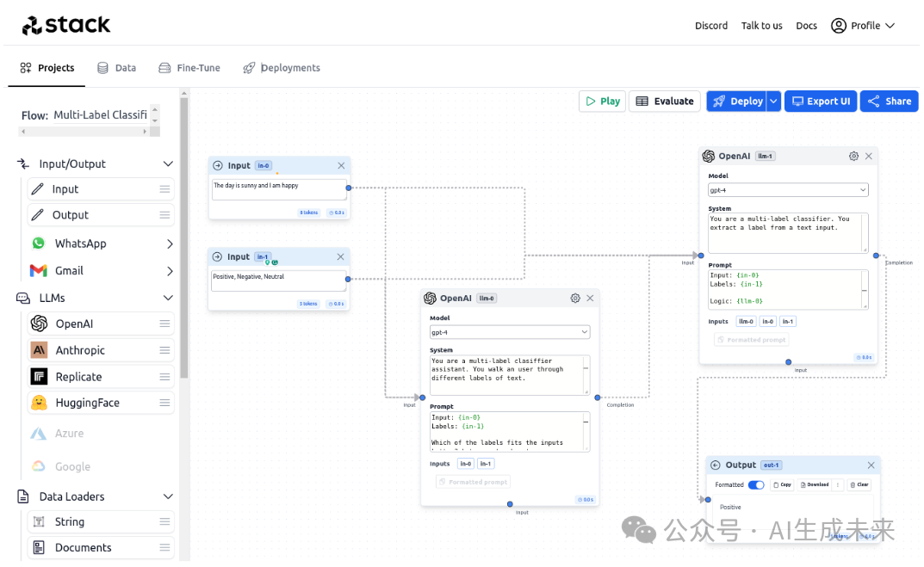This screenshot has width=924, height=567.
Task: Open the Profile menu
Action: click(864, 25)
